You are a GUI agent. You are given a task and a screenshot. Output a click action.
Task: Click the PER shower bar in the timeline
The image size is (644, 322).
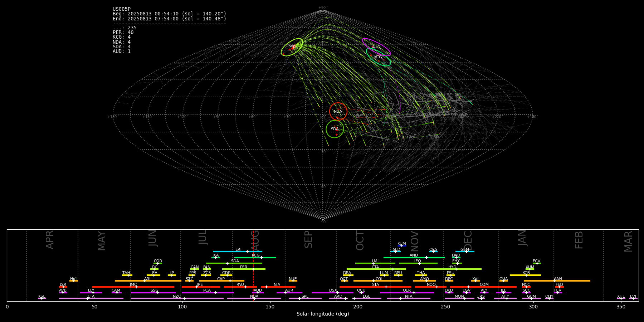[244, 269]
